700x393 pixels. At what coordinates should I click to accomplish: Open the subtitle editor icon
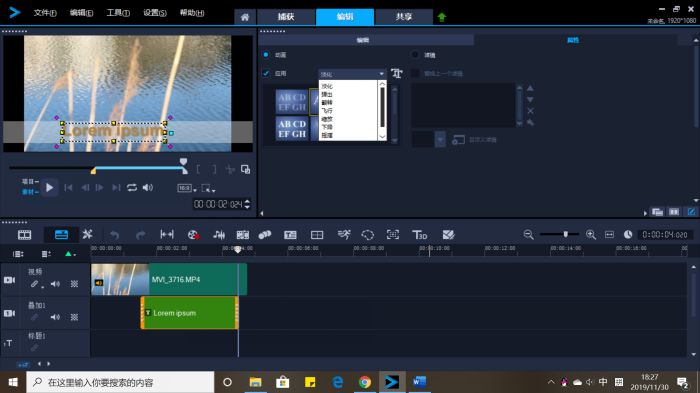pos(290,235)
